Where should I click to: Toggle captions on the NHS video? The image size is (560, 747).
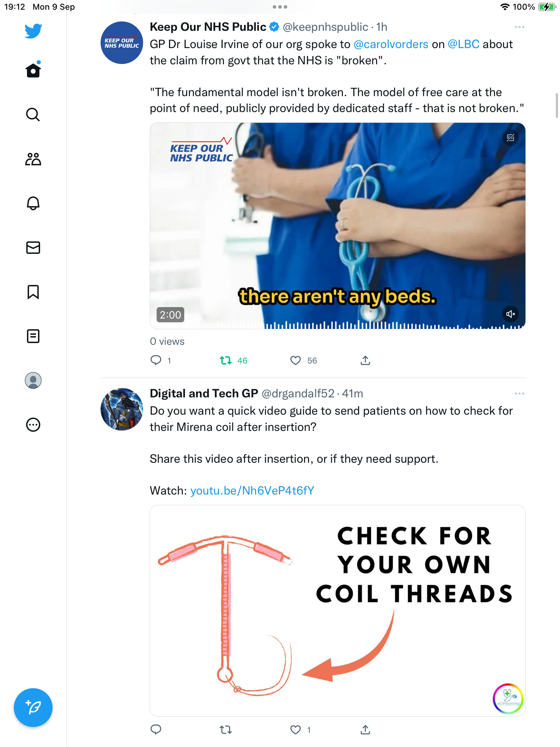[x=511, y=138]
